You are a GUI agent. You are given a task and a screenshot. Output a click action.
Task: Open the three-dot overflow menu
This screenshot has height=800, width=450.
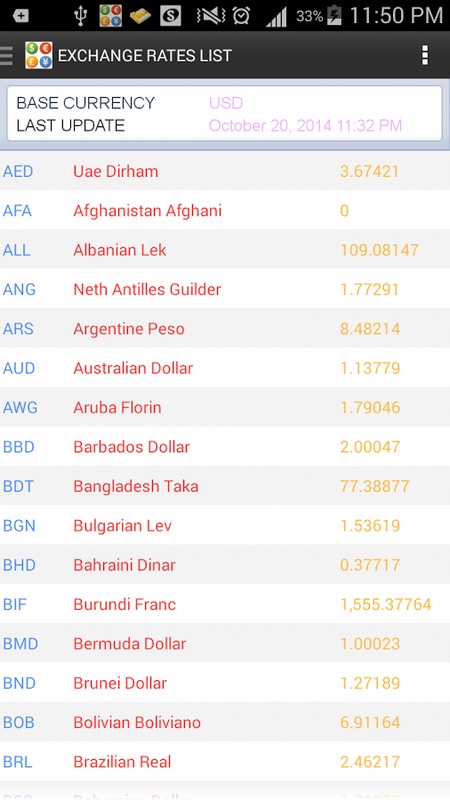pyautogui.click(x=424, y=55)
